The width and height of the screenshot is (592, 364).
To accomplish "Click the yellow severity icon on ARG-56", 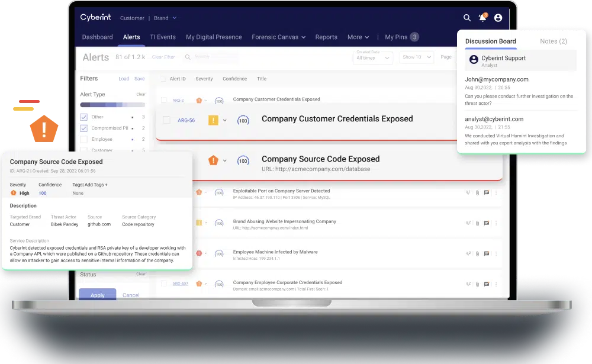I will (x=213, y=120).
